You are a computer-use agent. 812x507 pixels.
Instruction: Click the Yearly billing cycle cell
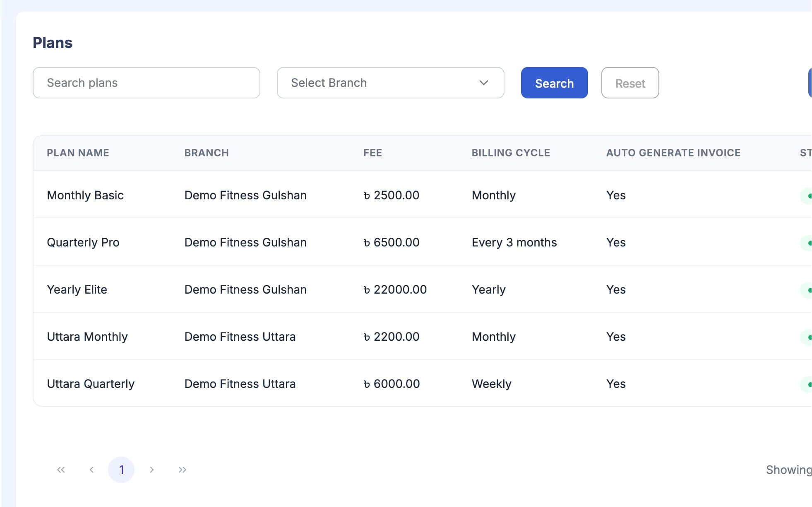(489, 289)
